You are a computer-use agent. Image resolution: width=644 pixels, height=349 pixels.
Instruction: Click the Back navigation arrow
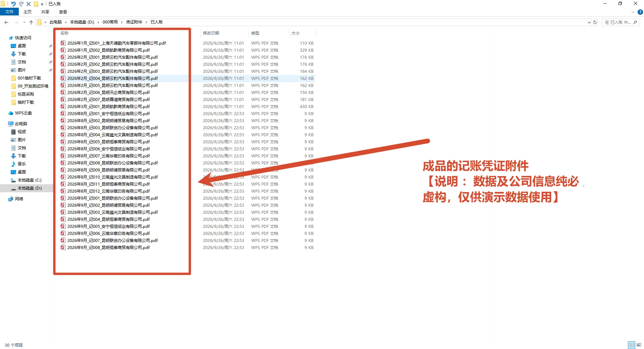[6, 22]
